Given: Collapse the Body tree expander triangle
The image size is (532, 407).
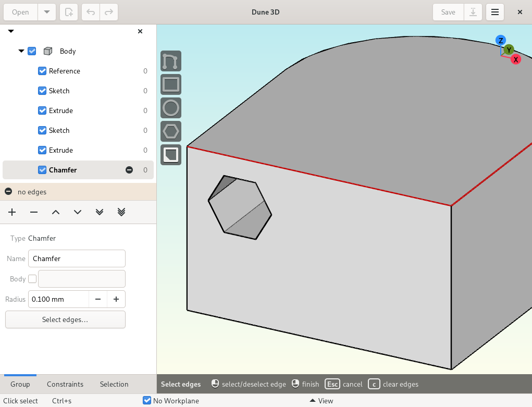Looking at the screenshot, I should point(21,51).
